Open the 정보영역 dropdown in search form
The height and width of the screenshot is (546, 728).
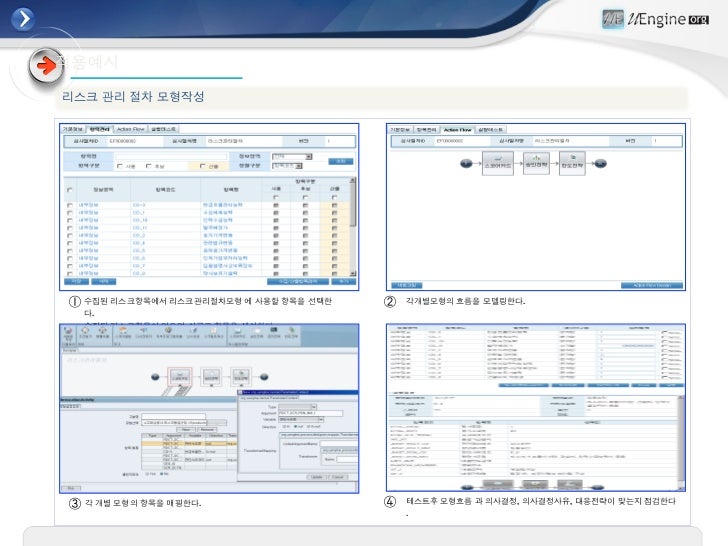(x=292, y=156)
